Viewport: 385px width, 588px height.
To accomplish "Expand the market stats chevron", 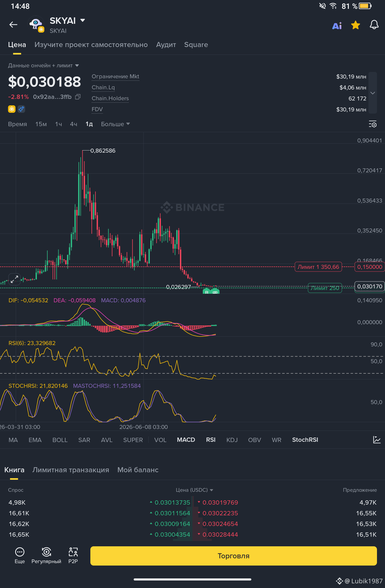I will click(x=373, y=93).
